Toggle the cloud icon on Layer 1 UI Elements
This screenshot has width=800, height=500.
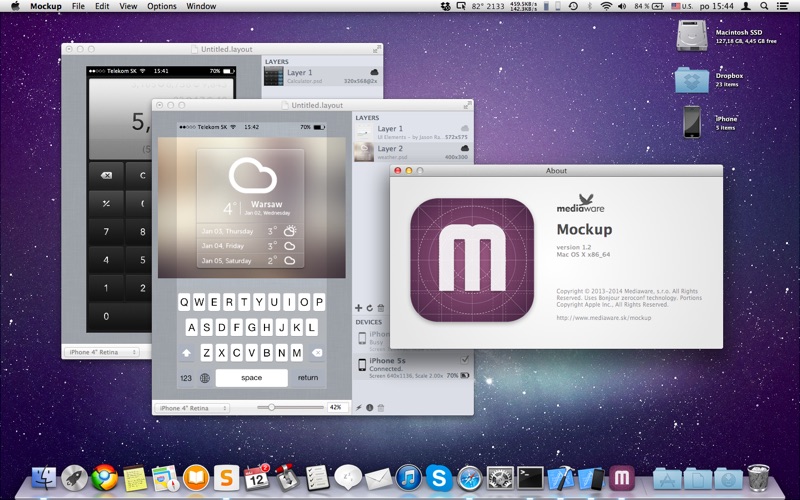pyautogui.click(x=464, y=128)
